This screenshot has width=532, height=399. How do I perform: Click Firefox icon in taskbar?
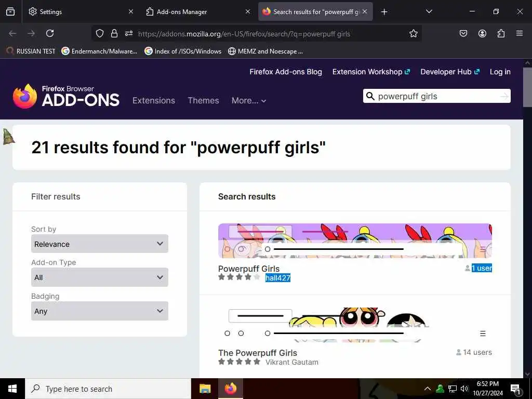coord(231,389)
